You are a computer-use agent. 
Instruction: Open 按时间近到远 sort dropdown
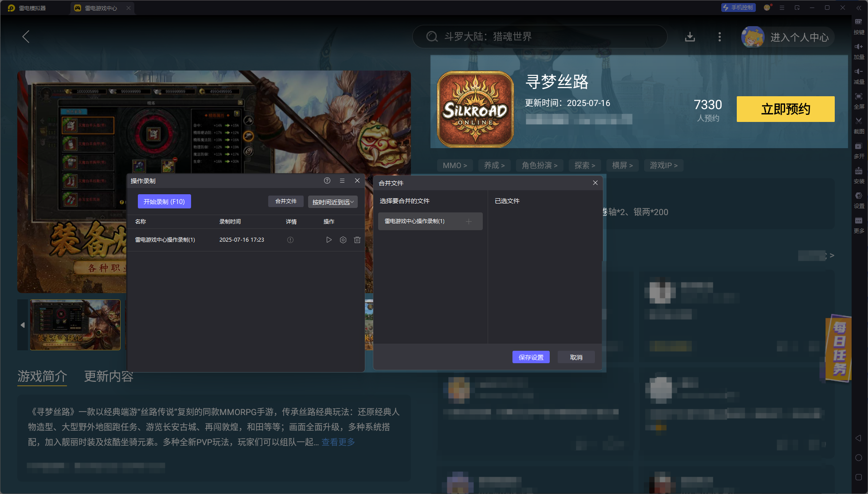tap(333, 202)
